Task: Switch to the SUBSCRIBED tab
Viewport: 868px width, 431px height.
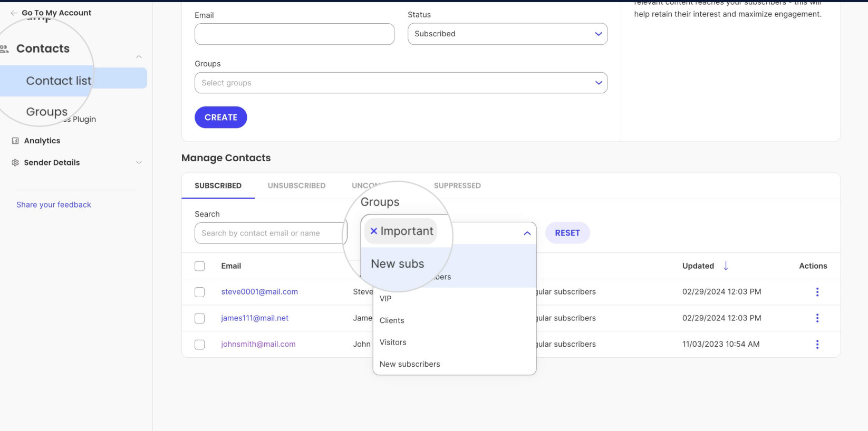Action: pos(218,185)
